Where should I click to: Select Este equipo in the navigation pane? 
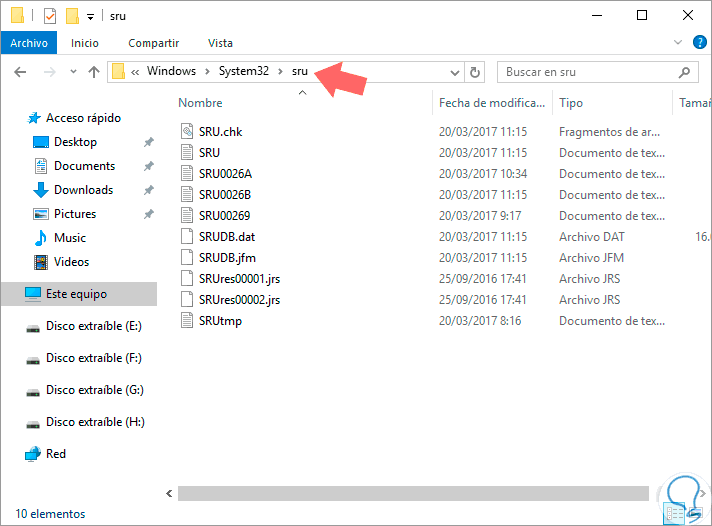tap(79, 294)
